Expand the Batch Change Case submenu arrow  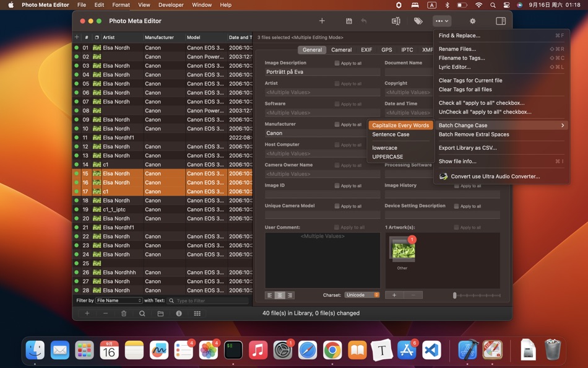tap(563, 125)
